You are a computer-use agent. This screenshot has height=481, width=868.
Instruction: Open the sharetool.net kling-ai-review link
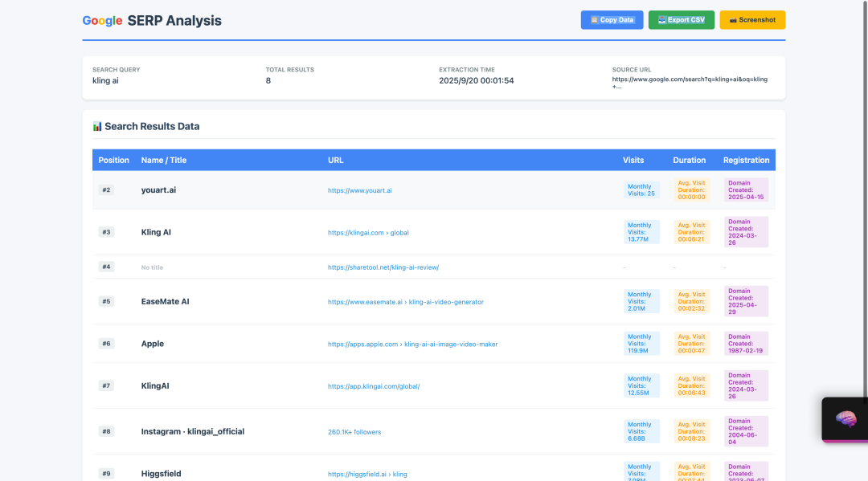[x=383, y=267]
